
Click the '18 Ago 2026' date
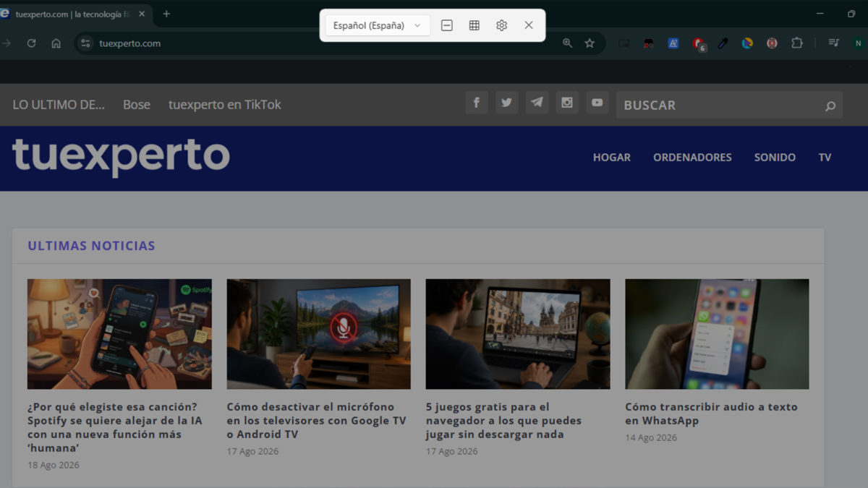pyautogui.click(x=54, y=465)
